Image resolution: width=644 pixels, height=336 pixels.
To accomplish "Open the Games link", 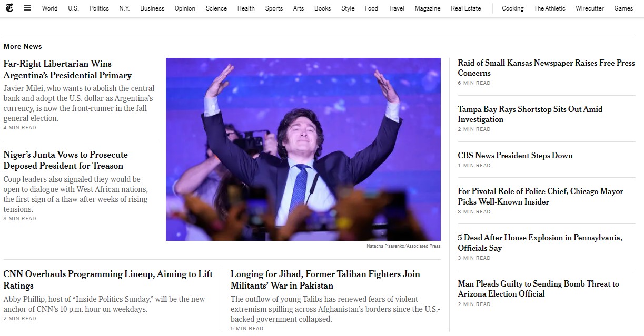I will [623, 8].
